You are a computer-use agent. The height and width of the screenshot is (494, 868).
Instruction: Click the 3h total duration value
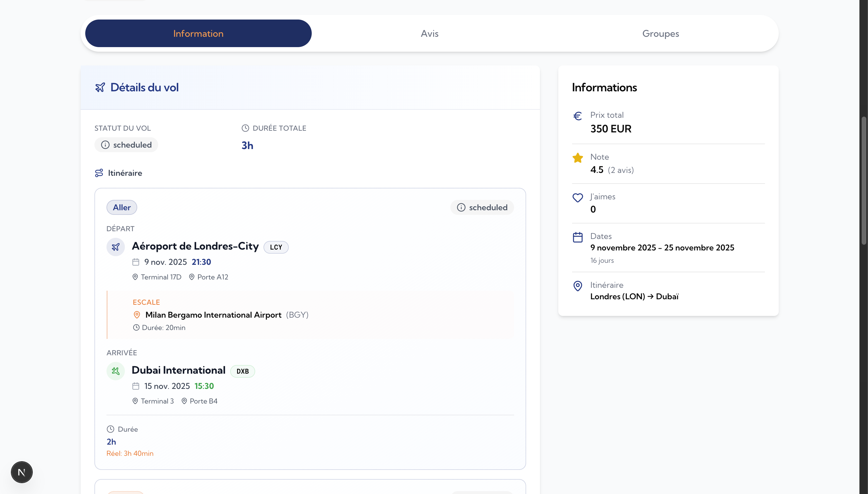point(247,146)
